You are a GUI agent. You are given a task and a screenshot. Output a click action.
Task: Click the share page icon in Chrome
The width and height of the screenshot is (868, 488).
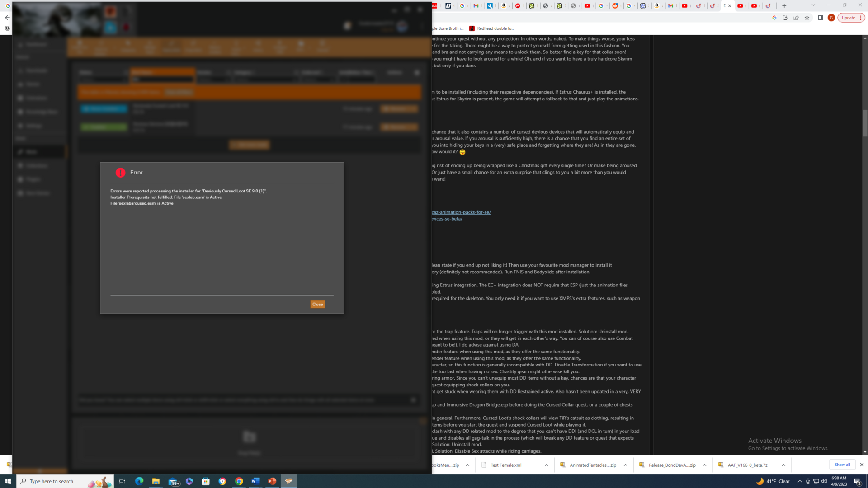coord(796,18)
